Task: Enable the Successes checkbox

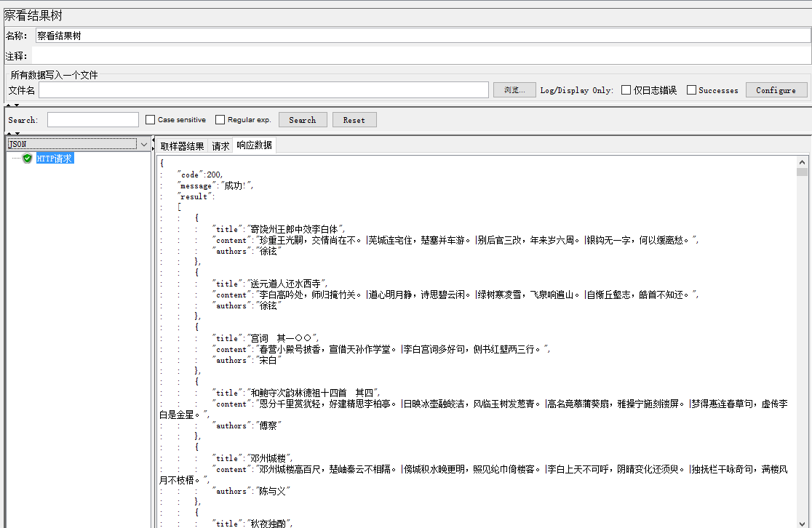Action: tap(691, 90)
